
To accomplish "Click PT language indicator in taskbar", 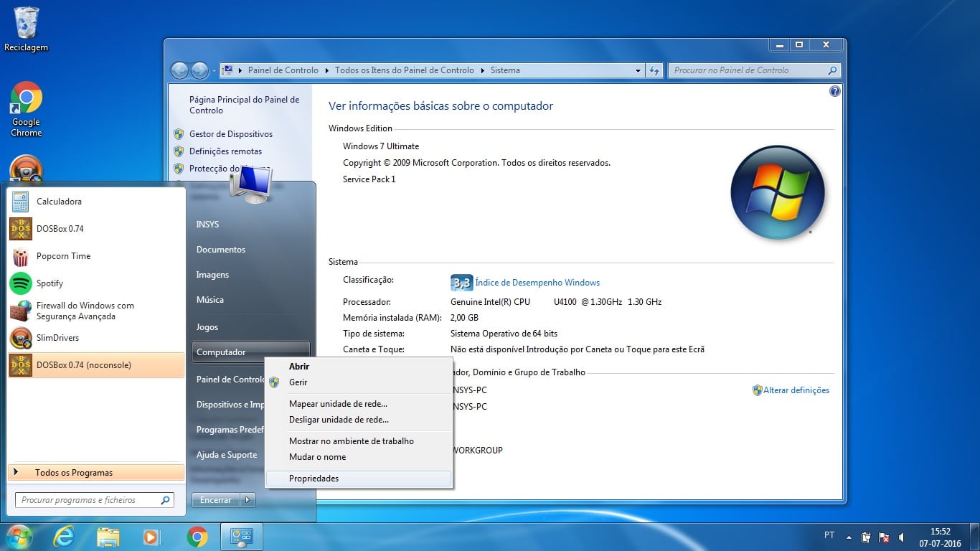I will coord(829,536).
